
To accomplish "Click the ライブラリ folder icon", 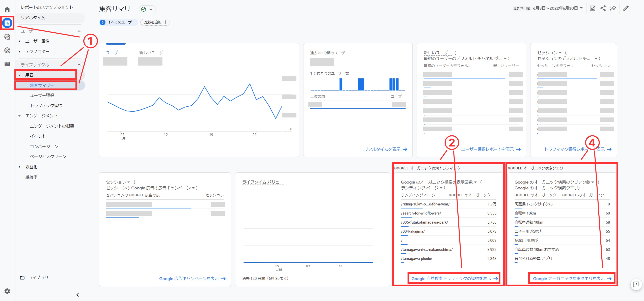I will [x=22, y=278].
